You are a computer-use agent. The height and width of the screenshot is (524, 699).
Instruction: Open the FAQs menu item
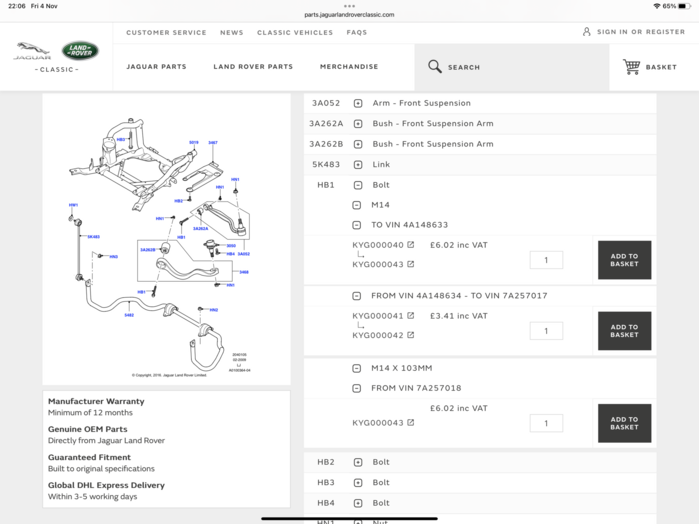pos(357,33)
